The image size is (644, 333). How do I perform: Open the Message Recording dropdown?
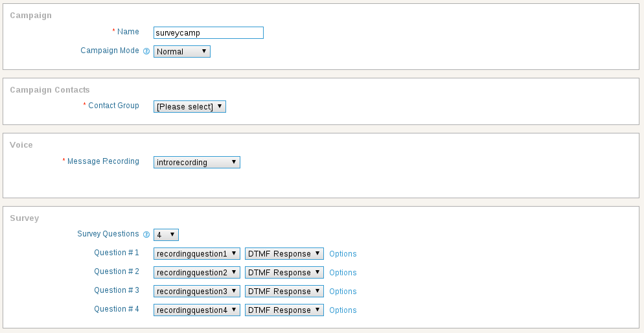tap(197, 162)
